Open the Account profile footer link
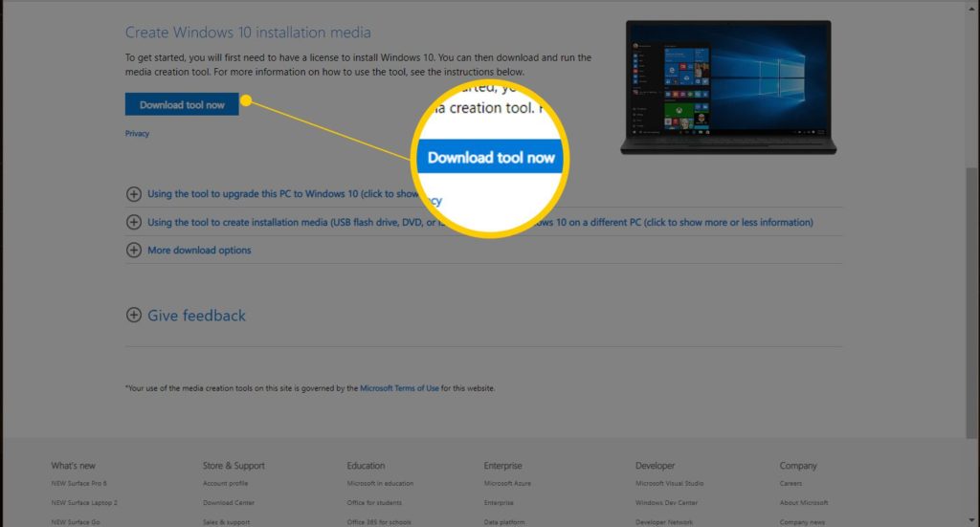 click(x=225, y=483)
